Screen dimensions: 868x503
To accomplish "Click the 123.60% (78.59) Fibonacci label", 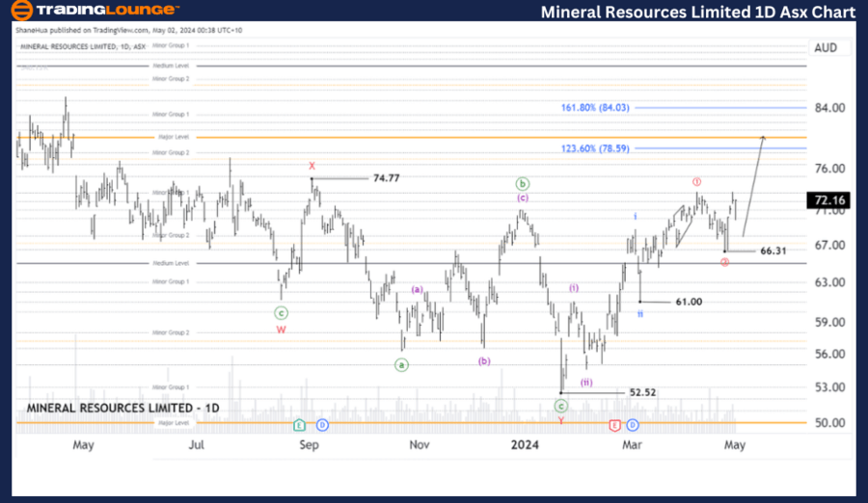I will tap(595, 148).
